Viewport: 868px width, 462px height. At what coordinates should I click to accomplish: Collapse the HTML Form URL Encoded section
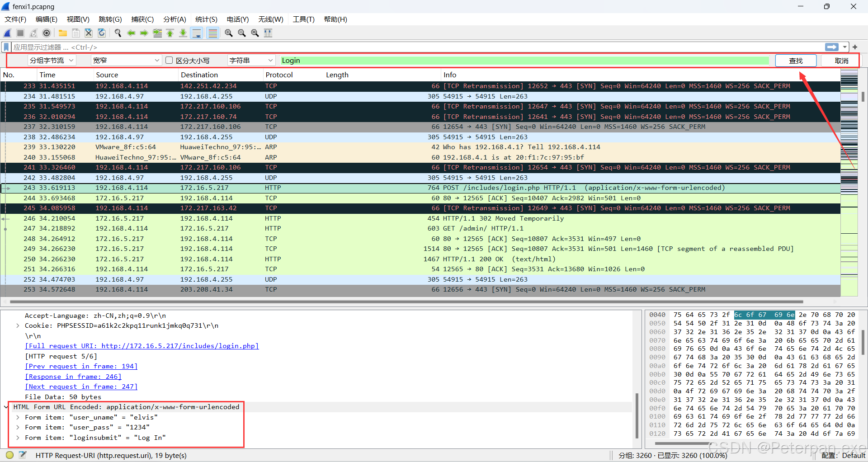6,407
